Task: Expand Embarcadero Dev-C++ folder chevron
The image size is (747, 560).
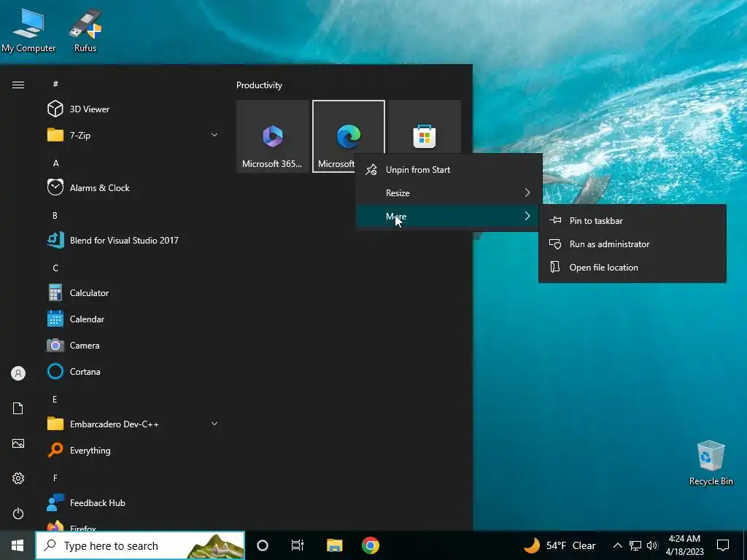Action: tap(214, 424)
